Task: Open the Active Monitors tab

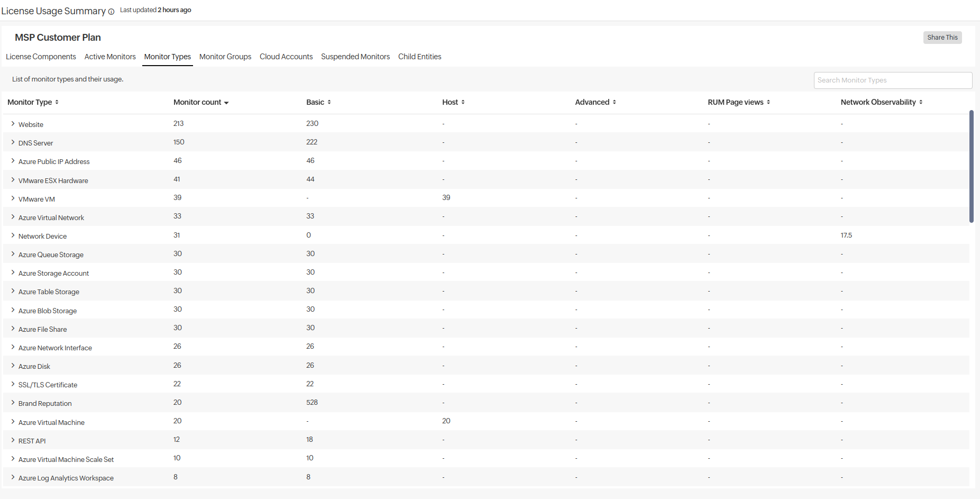Action: click(110, 57)
